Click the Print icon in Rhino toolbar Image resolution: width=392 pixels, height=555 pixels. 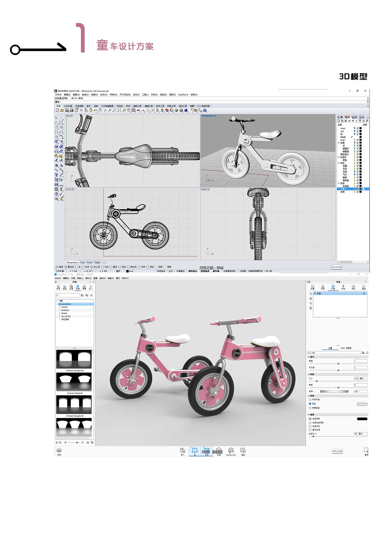(72, 110)
